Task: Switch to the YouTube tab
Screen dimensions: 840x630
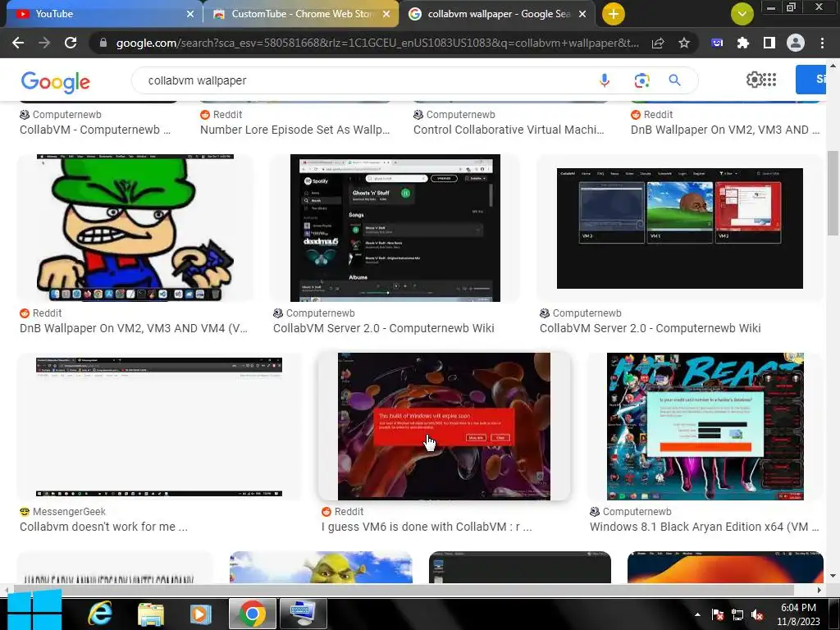Action: (x=102, y=14)
